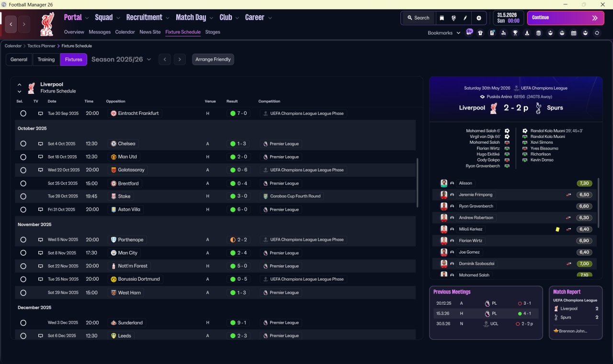Open the News Site sub-menu item
Image resolution: width=613 pixels, height=364 pixels.
[x=150, y=32]
